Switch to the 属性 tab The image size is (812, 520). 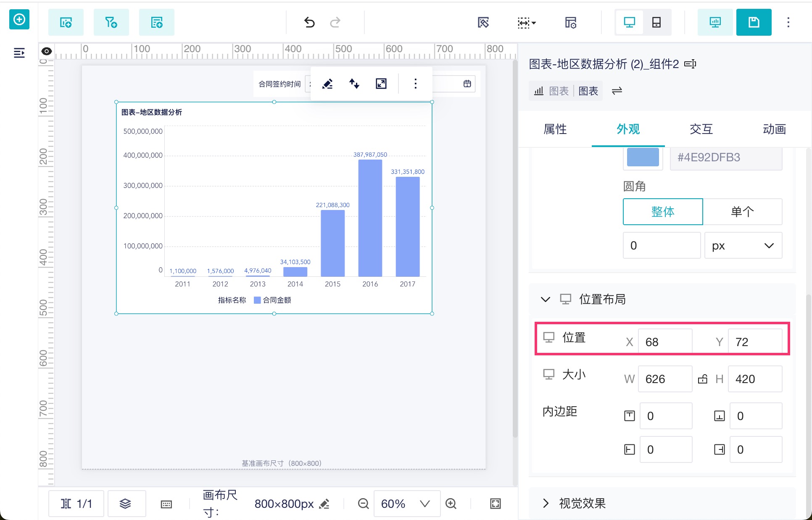[x=555, y=129]
